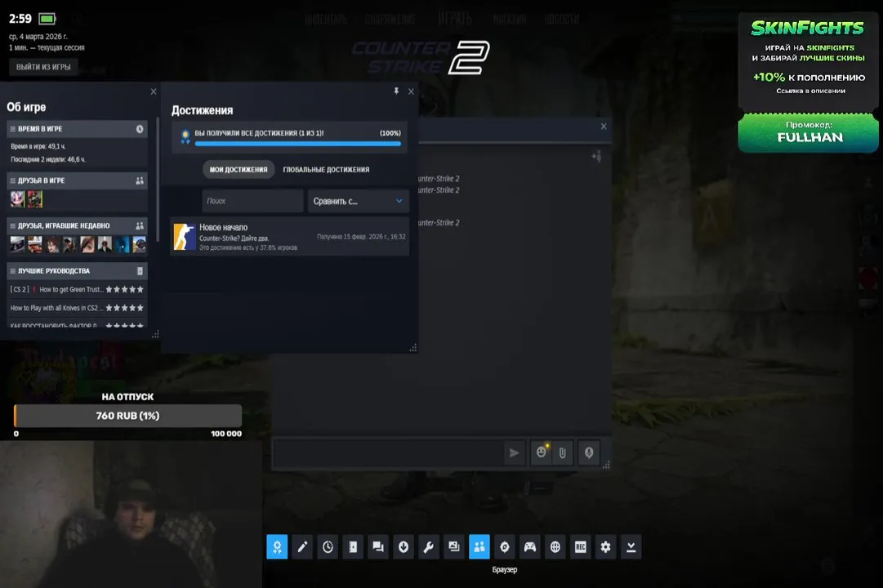This screenshot has width=883, height=588.
Task: Open overlay Settings gear icon
Action: (605, 547)
